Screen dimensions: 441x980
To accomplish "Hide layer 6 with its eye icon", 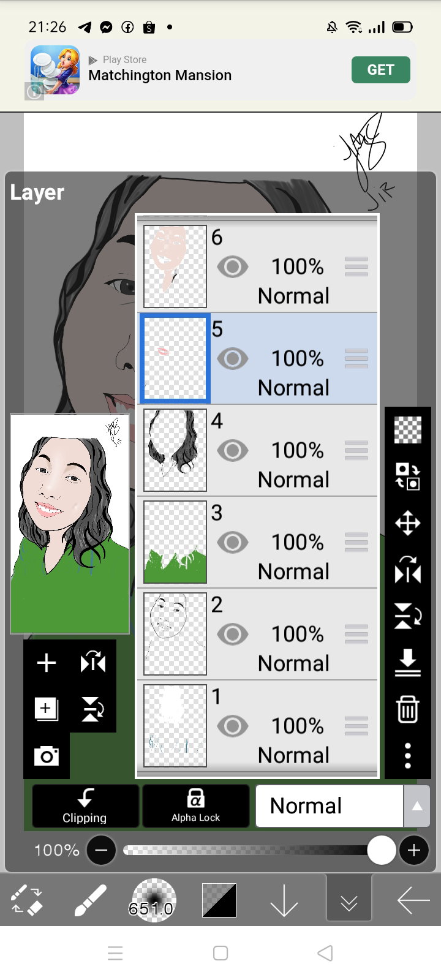I will click(x=232, y=267).
